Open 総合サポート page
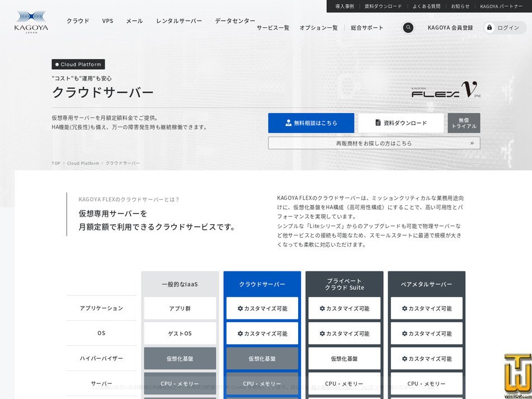The width and height of the screenshot is (532, 399). click(367, 28)
